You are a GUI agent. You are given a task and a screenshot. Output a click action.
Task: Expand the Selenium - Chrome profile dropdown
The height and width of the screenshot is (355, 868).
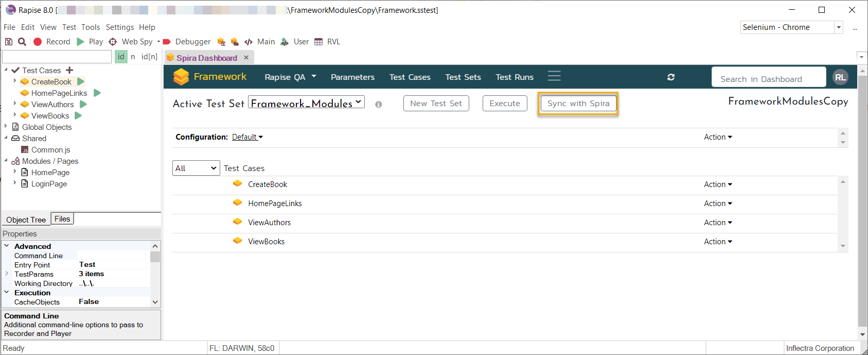coord(839,27)
